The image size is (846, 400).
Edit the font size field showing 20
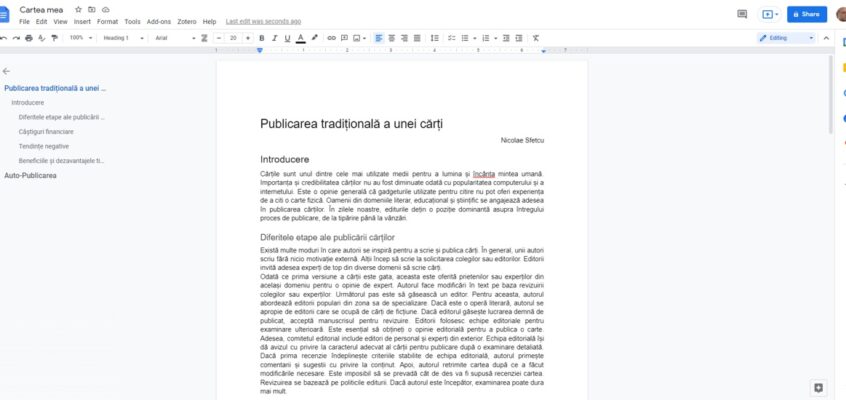click(233, 38)
